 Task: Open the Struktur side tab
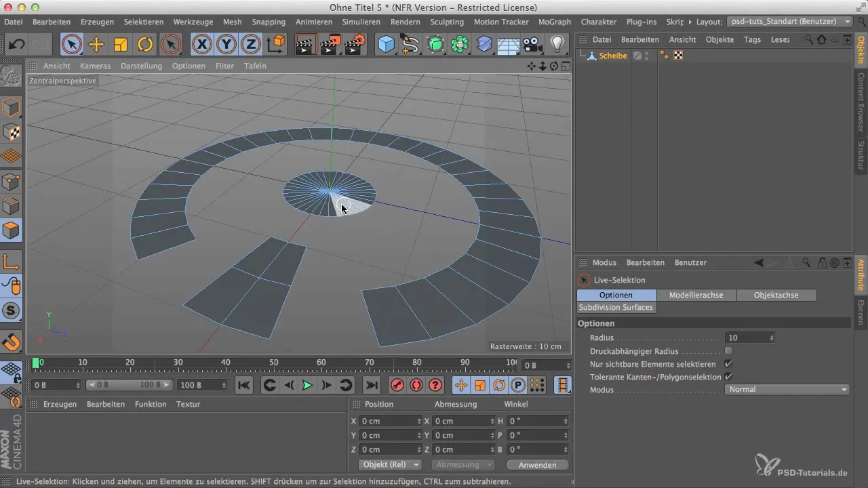[x=861, y=155]
